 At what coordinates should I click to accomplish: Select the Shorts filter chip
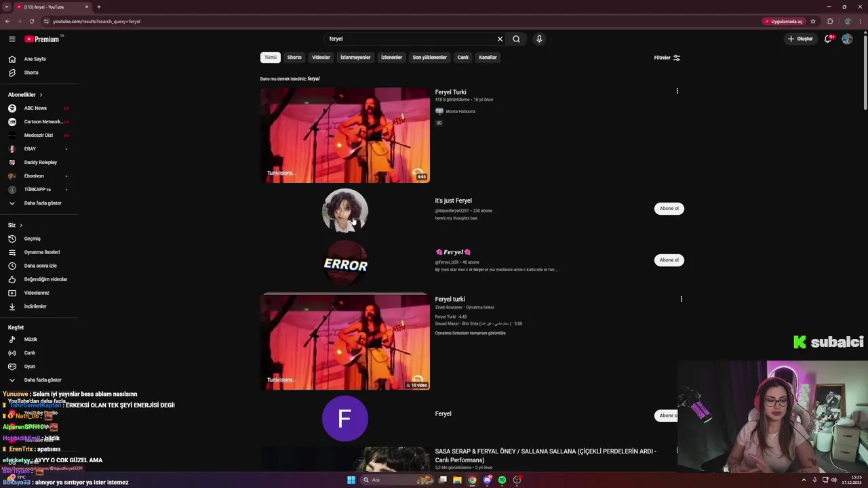tap(294, 58)
